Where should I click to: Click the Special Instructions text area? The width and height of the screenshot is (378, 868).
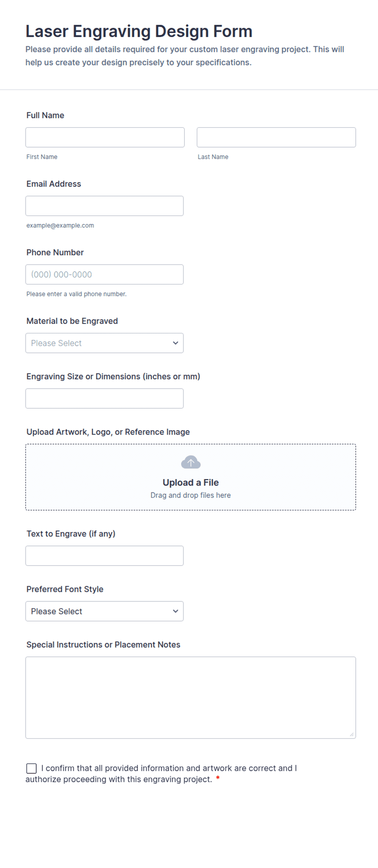pyautogui.click(x=191, y=698)
